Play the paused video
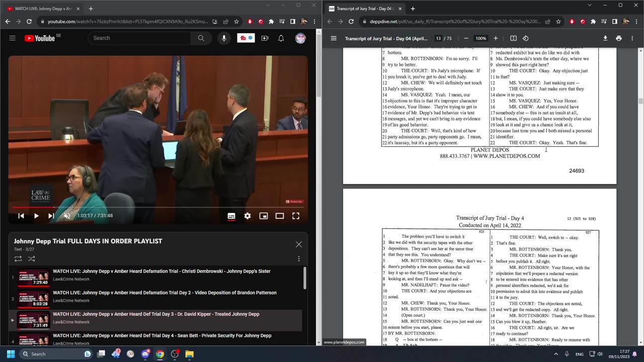Screen dimensions: 644x362 [36, 216]
